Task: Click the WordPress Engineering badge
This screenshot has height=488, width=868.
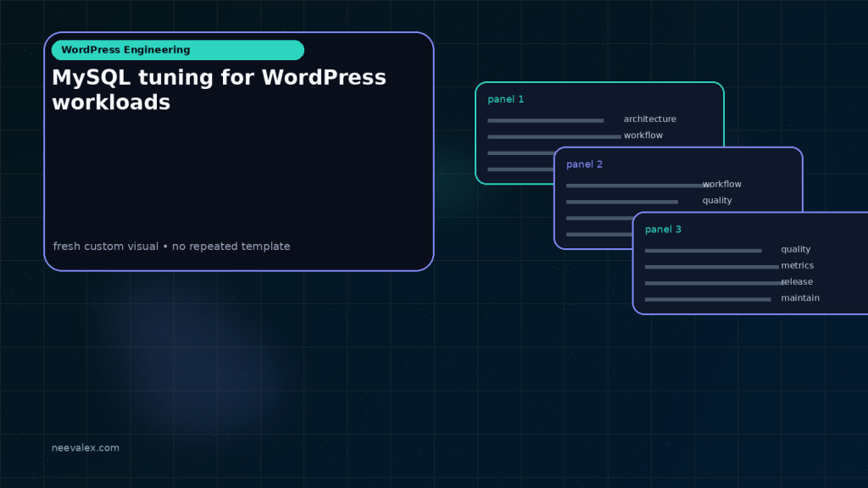Action: 178,50
